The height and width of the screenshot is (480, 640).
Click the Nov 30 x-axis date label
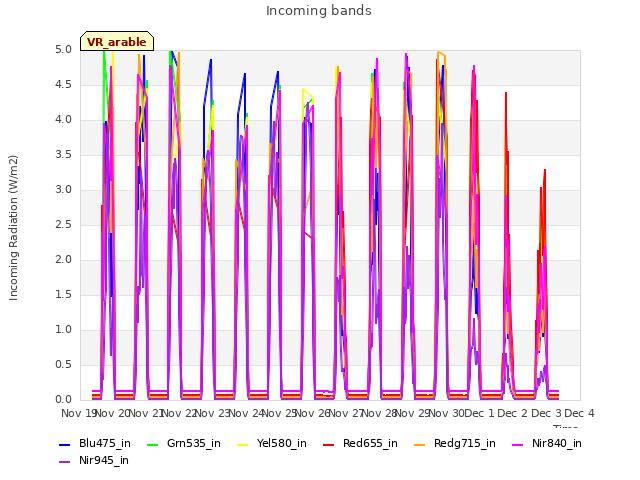point(447,413)
